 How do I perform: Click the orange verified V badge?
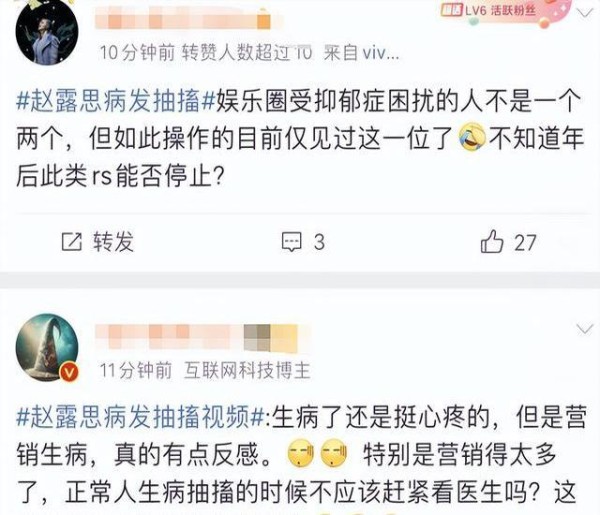[x=69, y=372]
